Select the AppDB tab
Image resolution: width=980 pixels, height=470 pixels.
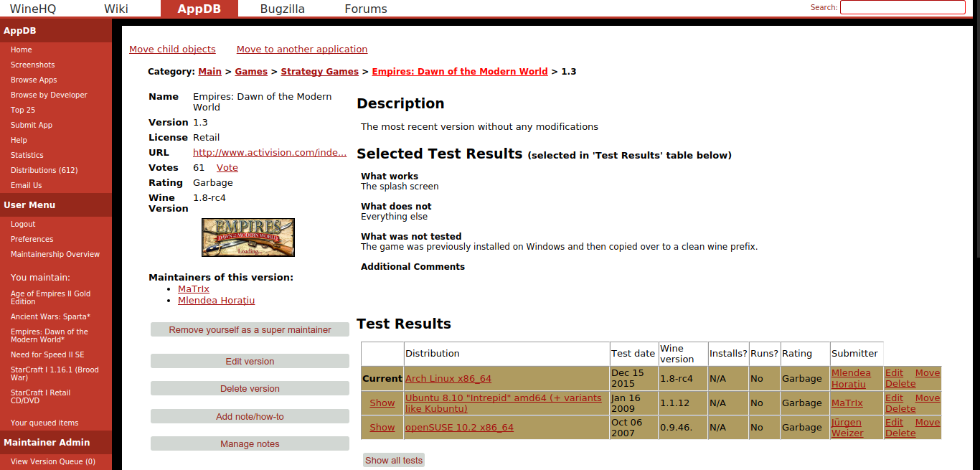[x=199, y=9]
